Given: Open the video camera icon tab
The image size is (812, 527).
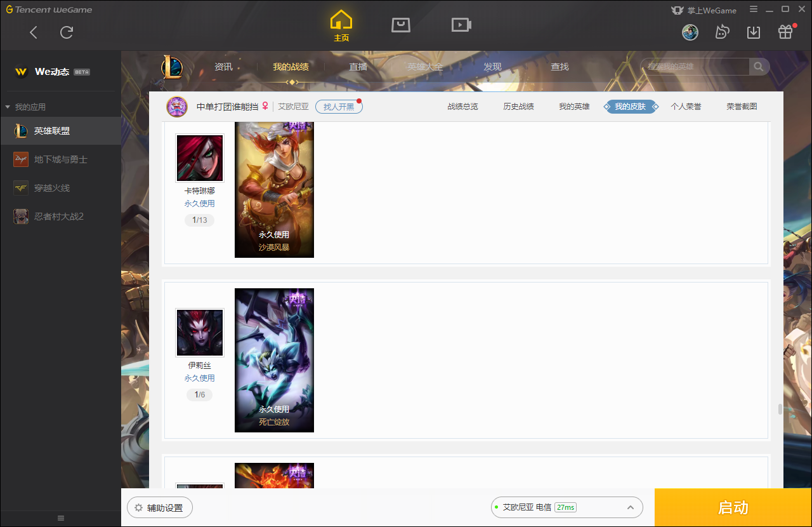Looking at the screenshot, I should [461, 25].
